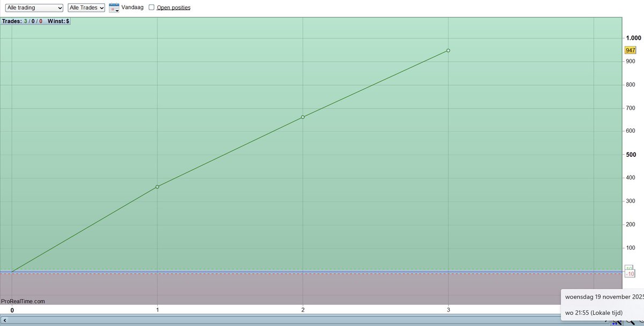Image resolution: width=644 pixels, height=326 pixels.
Task: Open the calendar date-range picker icon
Action: (x=114, y=8)
